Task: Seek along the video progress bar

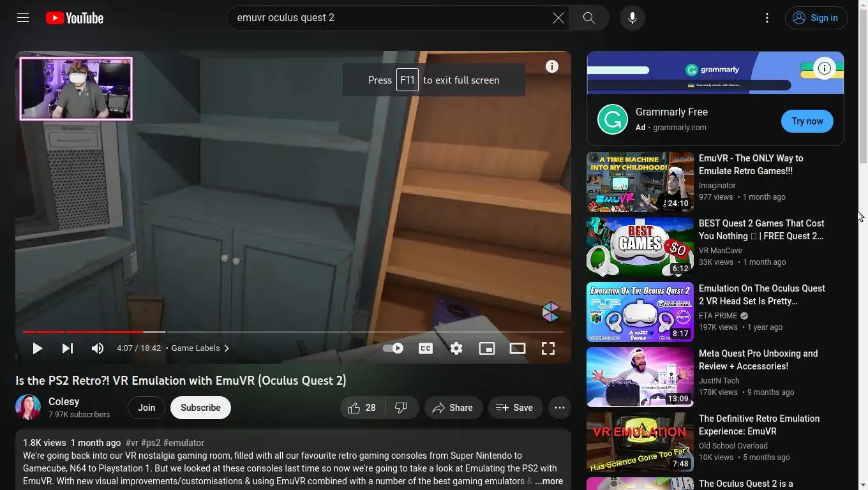Action: pyautogui.click(x=293, y=332)
